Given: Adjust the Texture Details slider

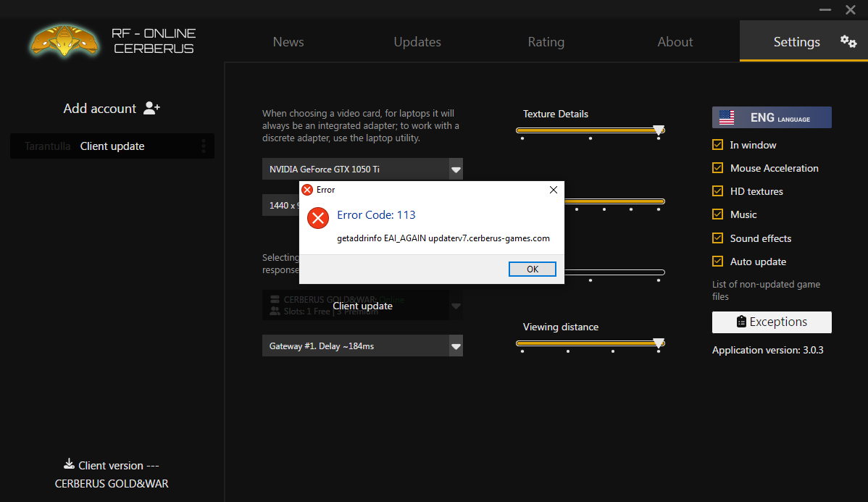Looking at the screenshot, I should (x=590, y=130).
